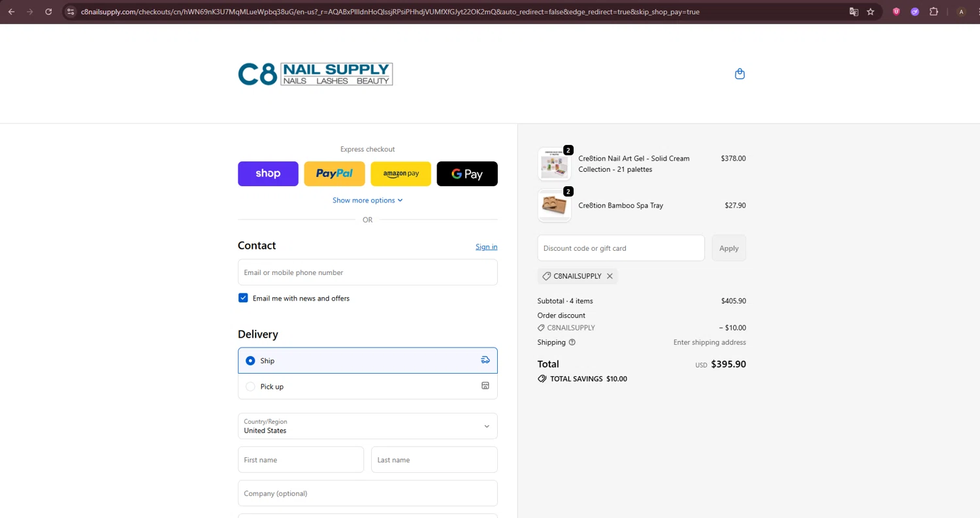
Task: Click the Cre8tion Nail Art Gel product name
Action: coord(634,164)
